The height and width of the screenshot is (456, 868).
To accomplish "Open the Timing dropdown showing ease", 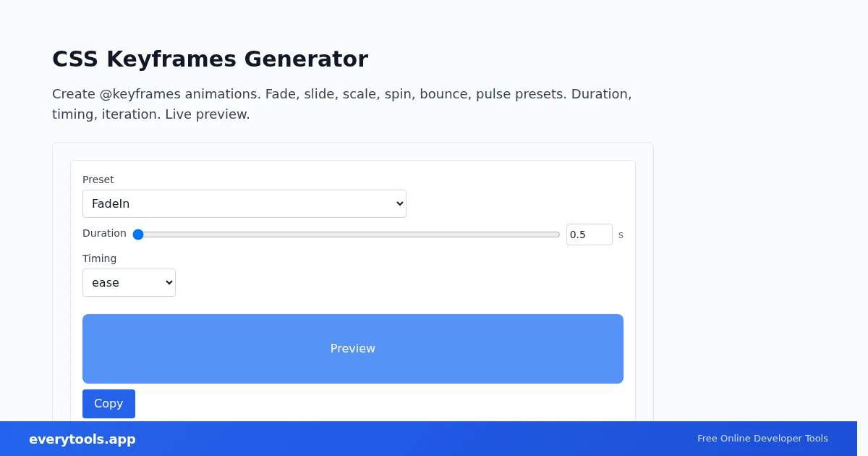I will click(129, 282).
